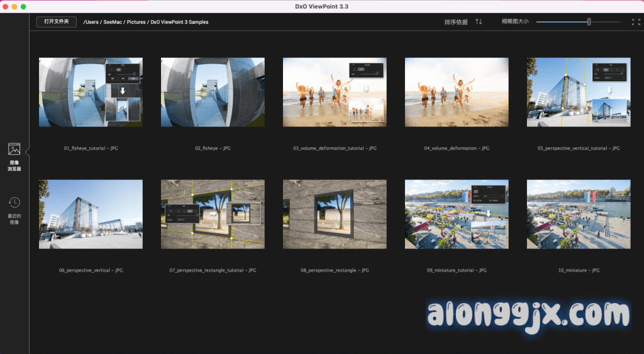Toggle the sort order arrows icon
The height and width of the screenshot is (354, 644).
pyautogui.click(x=479, y=22)
